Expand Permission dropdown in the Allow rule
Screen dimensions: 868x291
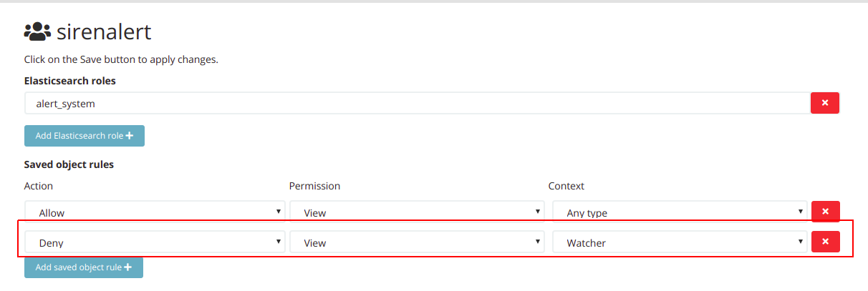click(x=416, y=212)
